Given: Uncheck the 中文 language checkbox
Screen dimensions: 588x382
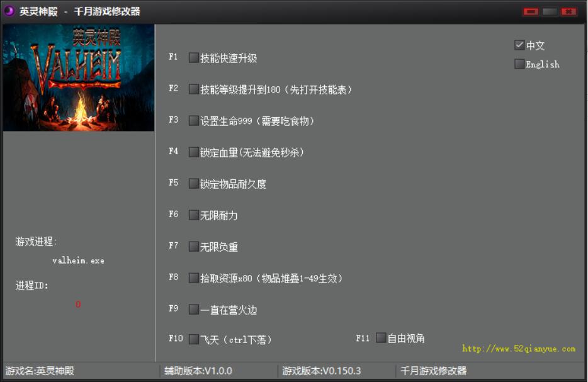Looking at the screenshot, I should [x=519, y=45].
